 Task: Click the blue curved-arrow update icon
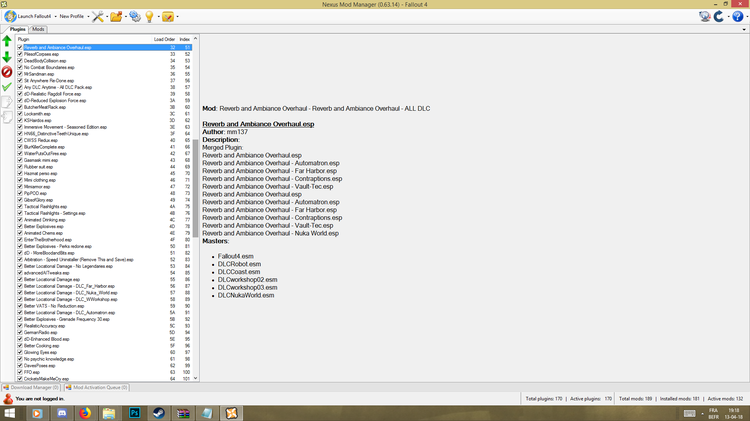click(x=719, y=16)
